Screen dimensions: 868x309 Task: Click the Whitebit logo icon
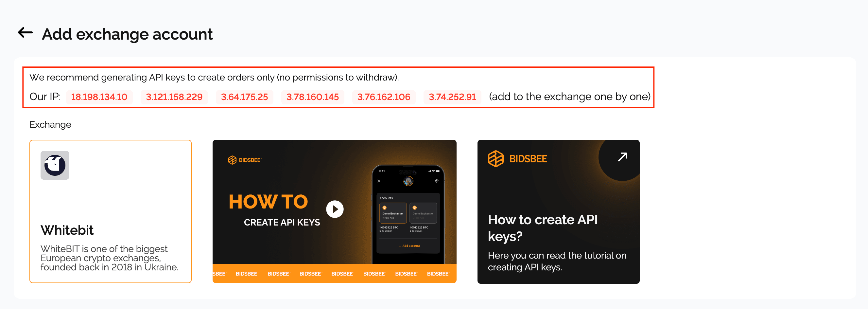click(x=55, y=165)
